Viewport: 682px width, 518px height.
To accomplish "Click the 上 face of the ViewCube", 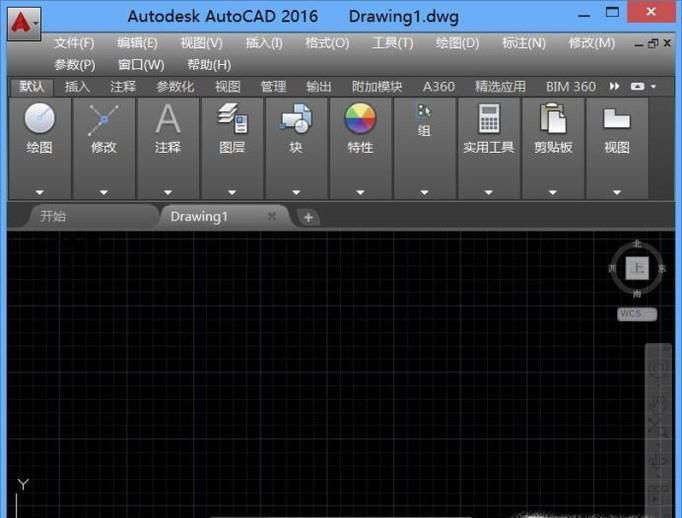I will [637, 268].
